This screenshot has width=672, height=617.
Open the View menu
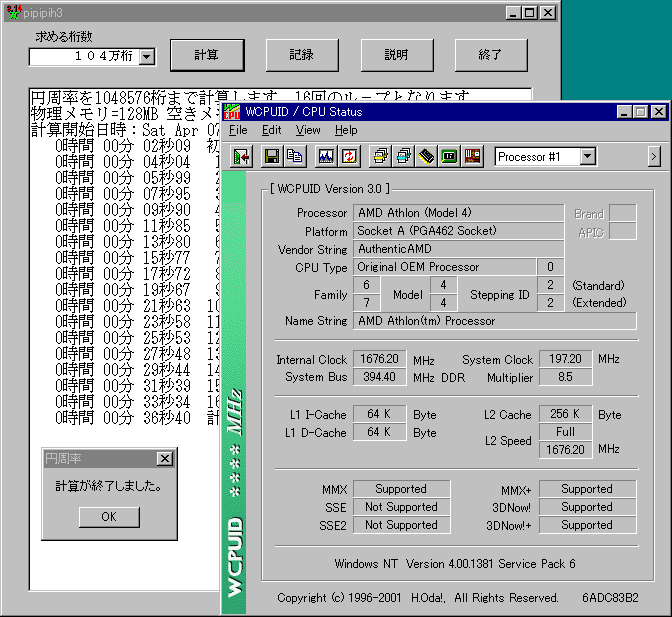[x=308, y=130]
